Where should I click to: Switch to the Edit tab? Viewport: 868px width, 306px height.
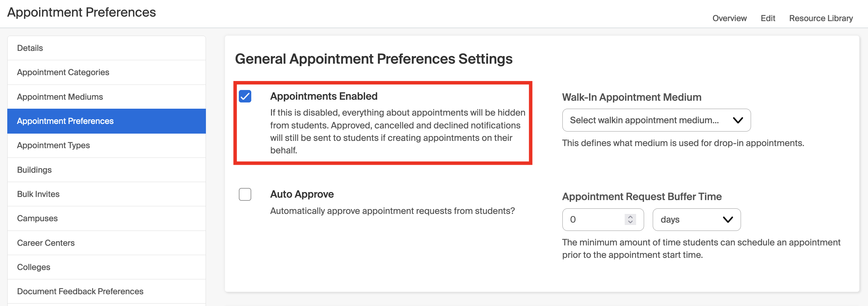[768, 18]
